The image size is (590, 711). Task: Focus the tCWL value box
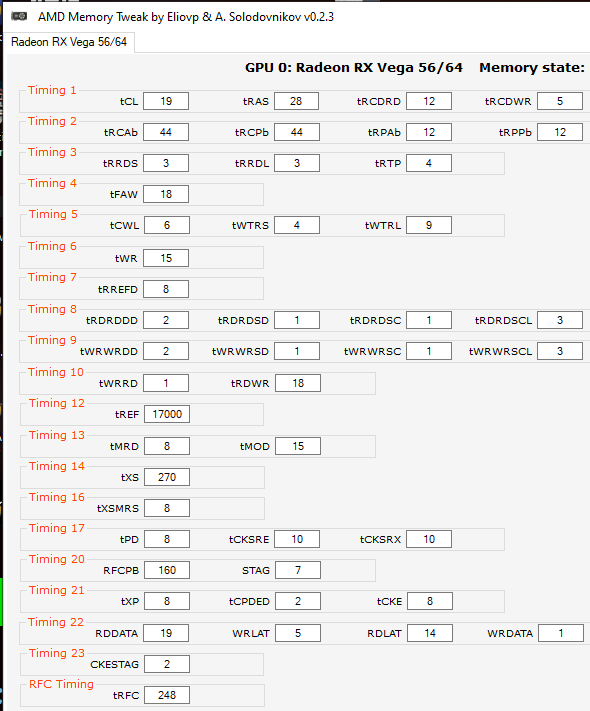[x=167, y=225]
